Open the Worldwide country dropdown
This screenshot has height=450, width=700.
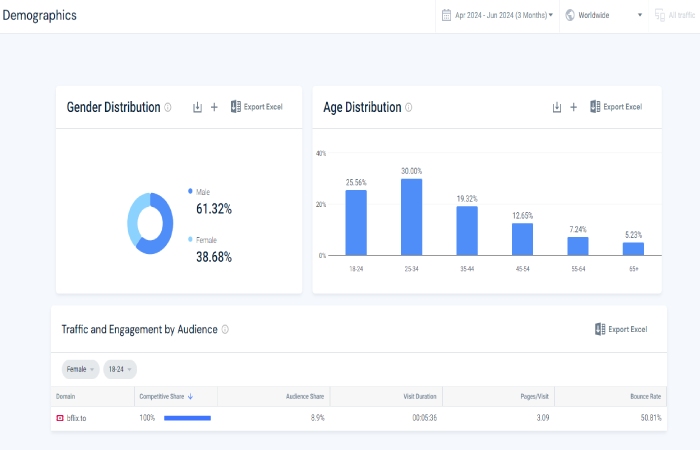click(604, 15)
